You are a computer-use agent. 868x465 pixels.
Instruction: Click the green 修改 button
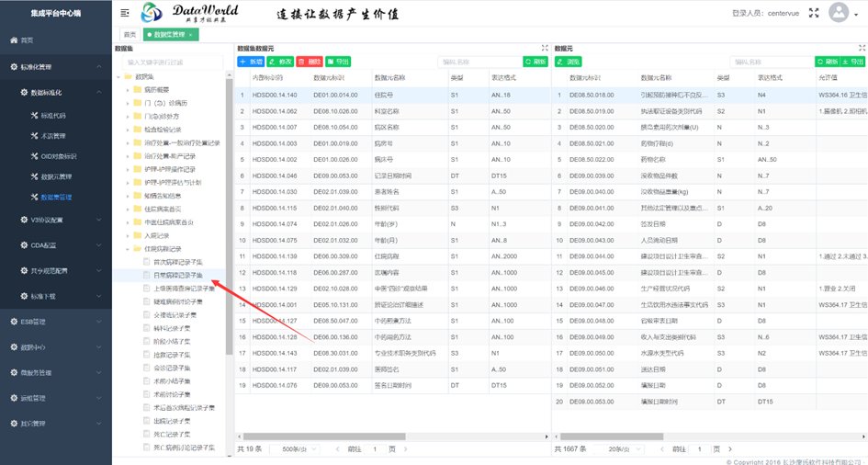coord(280,62)
